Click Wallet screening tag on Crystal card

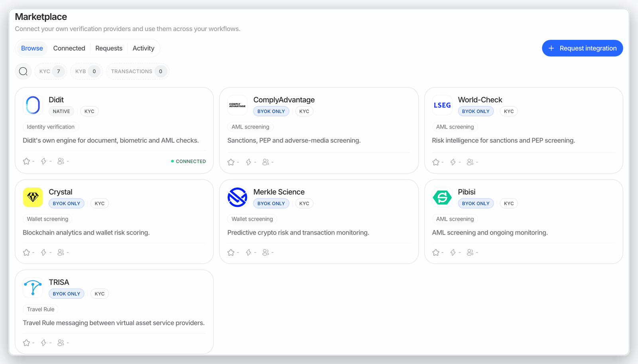[x=47, y=219]
